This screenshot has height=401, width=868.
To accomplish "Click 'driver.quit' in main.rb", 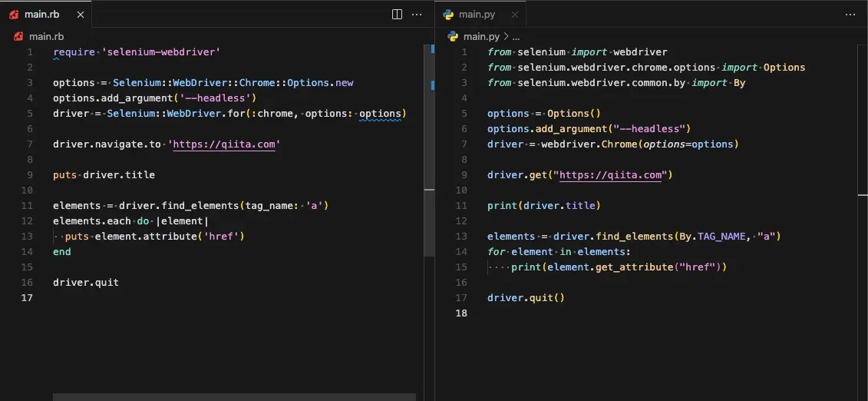I will (86, 283).
